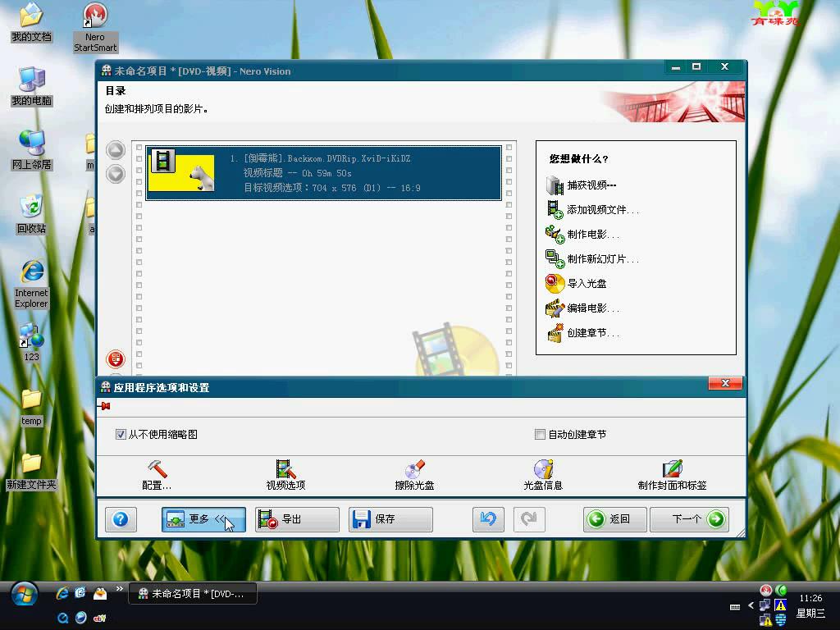Launch Internet Explorer from Quick Launch
840x630 pixels.
62,593
